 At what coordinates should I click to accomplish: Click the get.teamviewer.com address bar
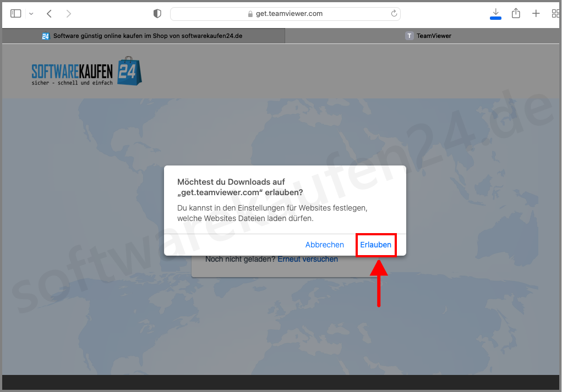pos(285,14)
